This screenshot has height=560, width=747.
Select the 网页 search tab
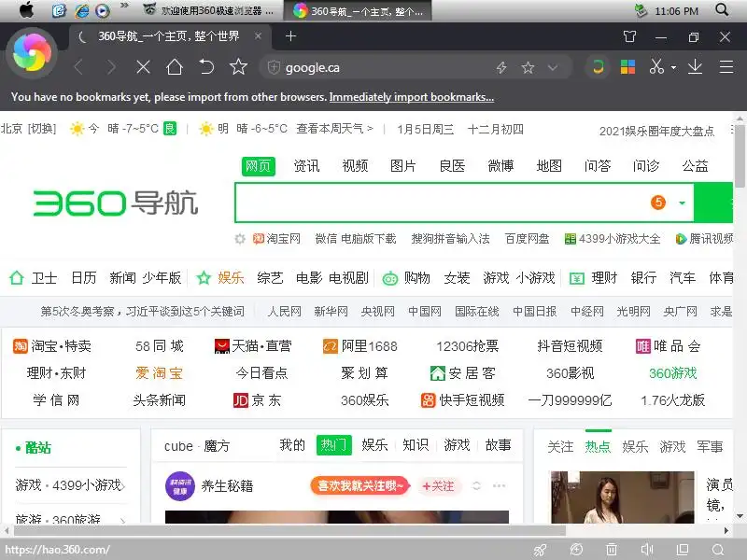pos(258,166)
